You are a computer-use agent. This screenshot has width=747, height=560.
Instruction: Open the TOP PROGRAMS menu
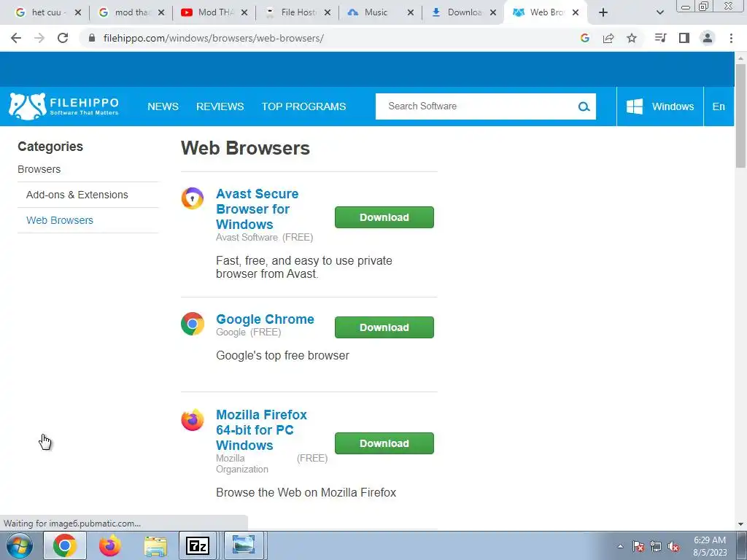304,106
